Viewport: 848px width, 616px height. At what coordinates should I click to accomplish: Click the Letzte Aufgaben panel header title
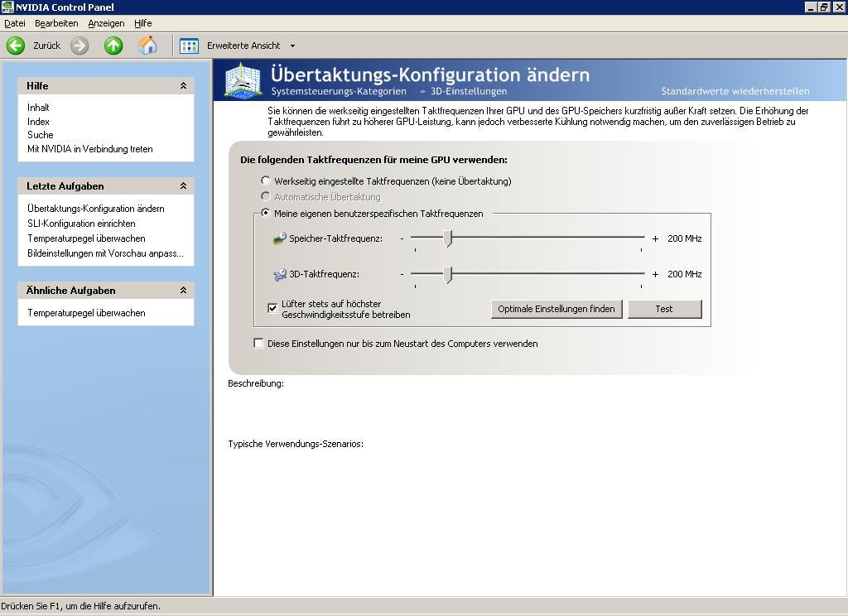(x=65, y=186)
